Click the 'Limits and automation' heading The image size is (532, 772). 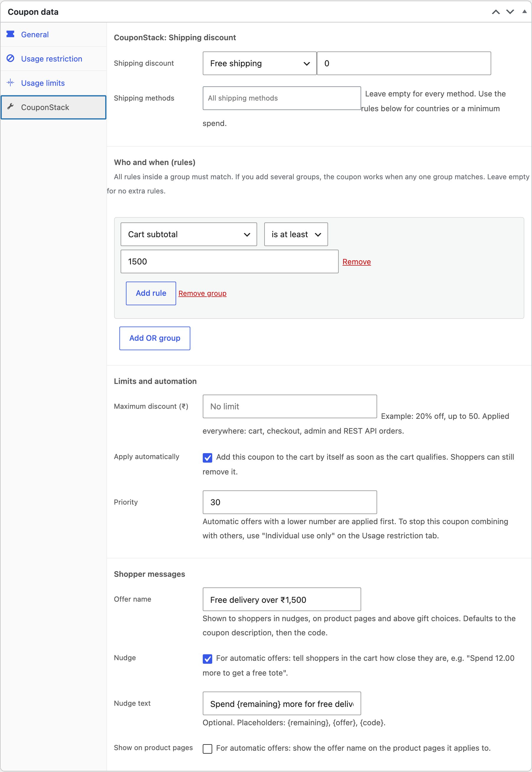tap(155, 381)
